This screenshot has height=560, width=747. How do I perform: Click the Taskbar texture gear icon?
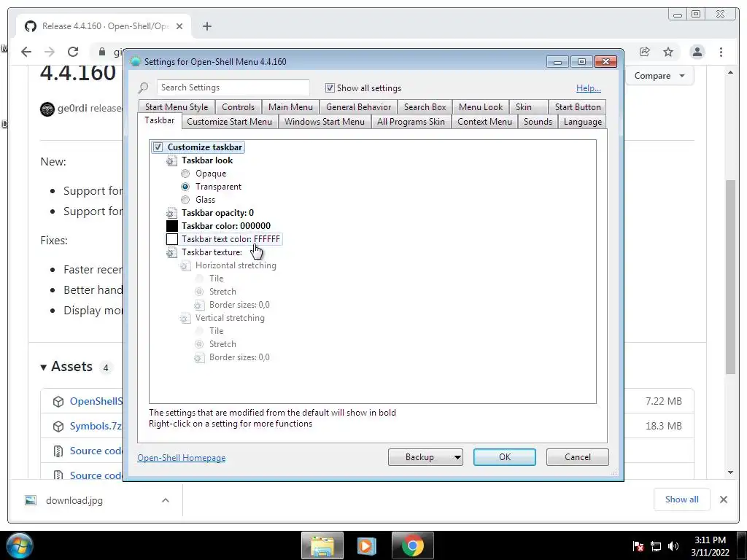tap(171, 252)
